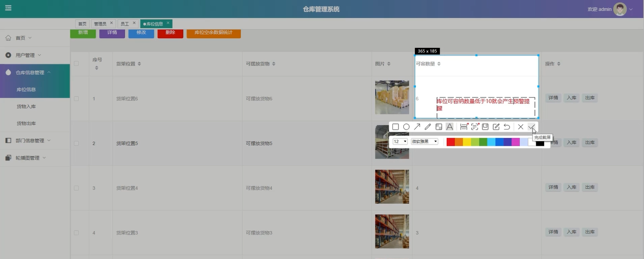Close the 员工 tab

(134, 23)
